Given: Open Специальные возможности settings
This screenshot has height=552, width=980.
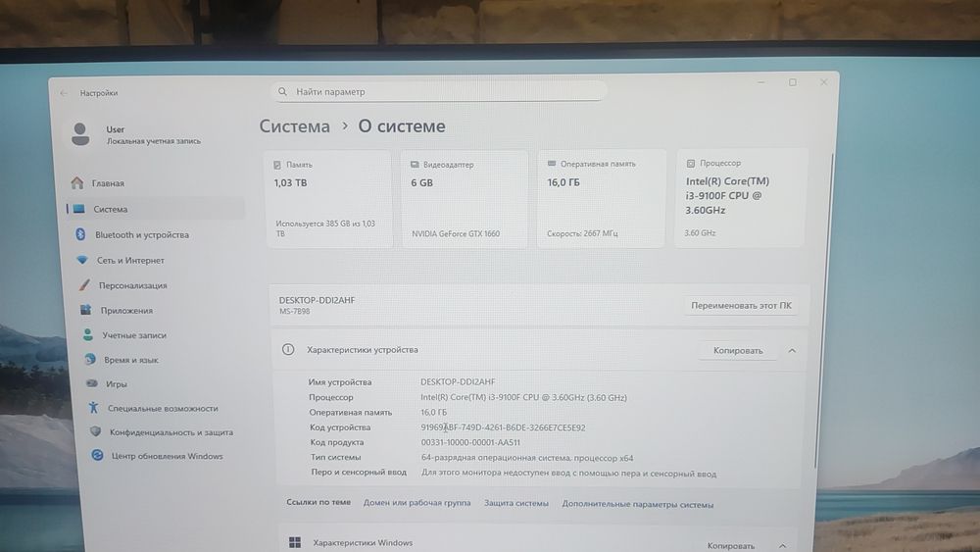Looking at the screenshot, I should (164, 408).
